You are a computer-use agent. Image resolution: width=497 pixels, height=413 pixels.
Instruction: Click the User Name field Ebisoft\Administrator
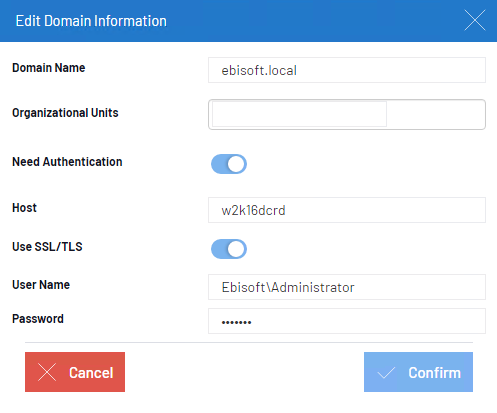[x=347, y=287]
